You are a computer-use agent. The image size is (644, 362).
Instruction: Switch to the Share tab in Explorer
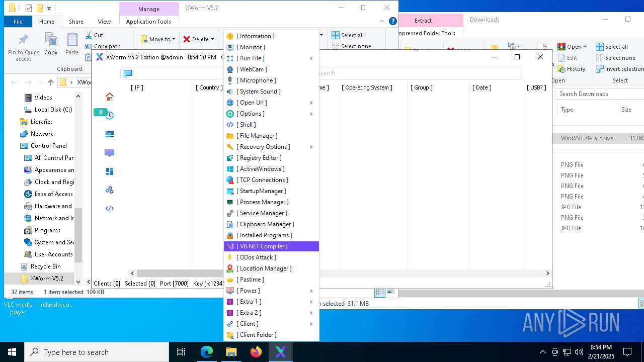pos(76,22)
